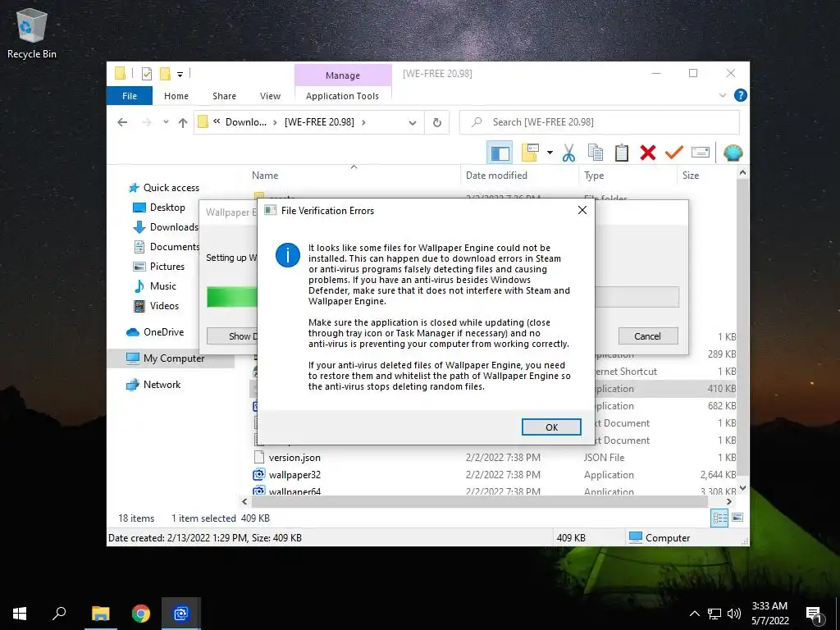840x630 pixels.
Task: Open Downloads in navigation pane
Action: point(166,227)
